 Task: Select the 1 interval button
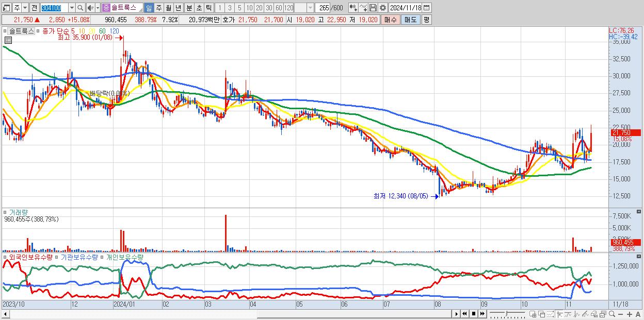click(x=220, y=8)
